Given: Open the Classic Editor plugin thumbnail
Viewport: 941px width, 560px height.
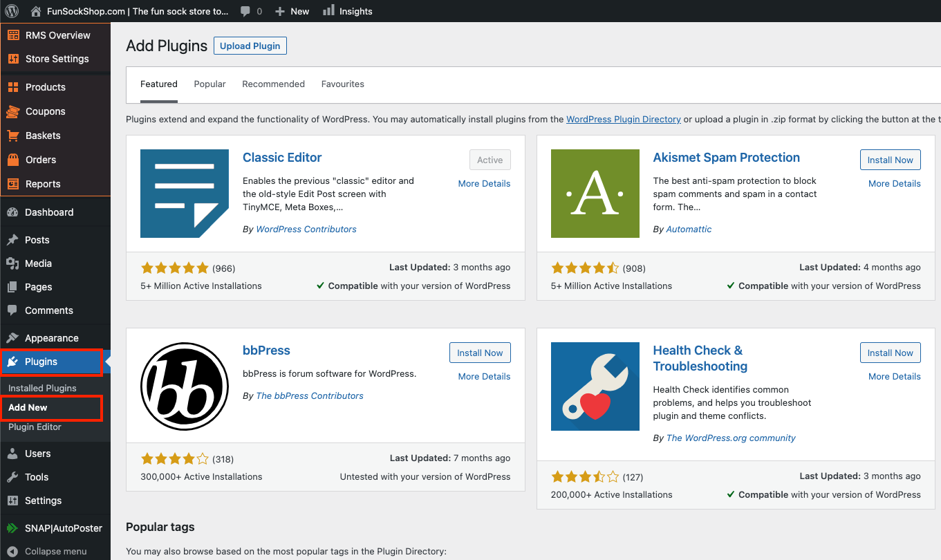Looking at the screenshot, I should tap(185, 194).
